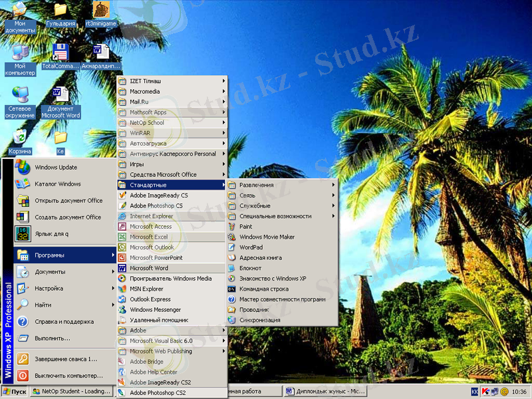The image size is (532, 399).
Task: Open Internet Explorer from Programs list
Action: tap(151, 216)
